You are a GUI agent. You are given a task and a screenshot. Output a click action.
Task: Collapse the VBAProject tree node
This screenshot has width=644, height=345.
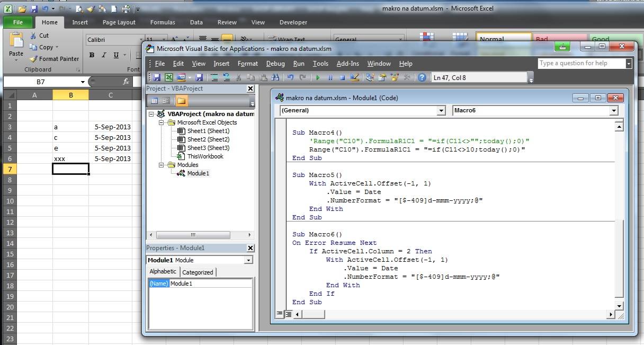point(151,114)
